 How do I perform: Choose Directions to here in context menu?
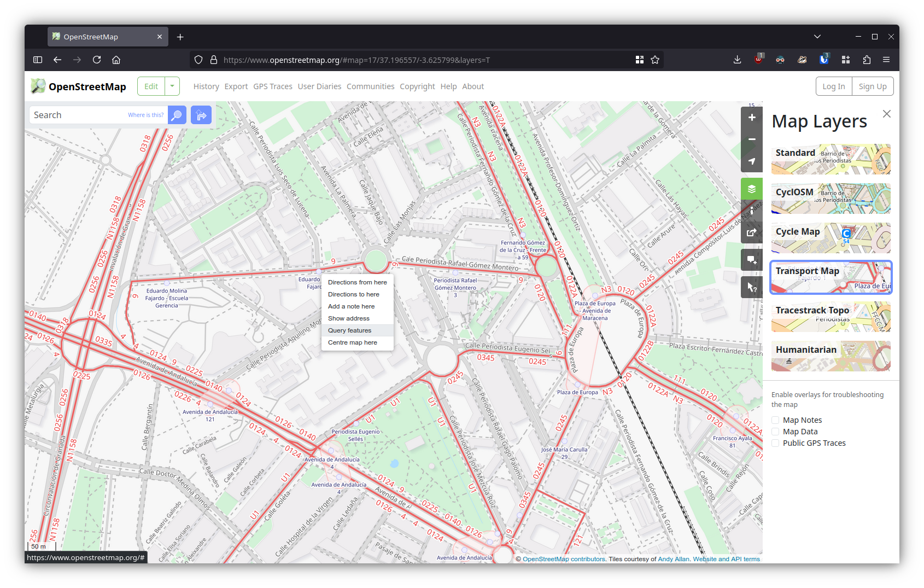tap(358, 294)
